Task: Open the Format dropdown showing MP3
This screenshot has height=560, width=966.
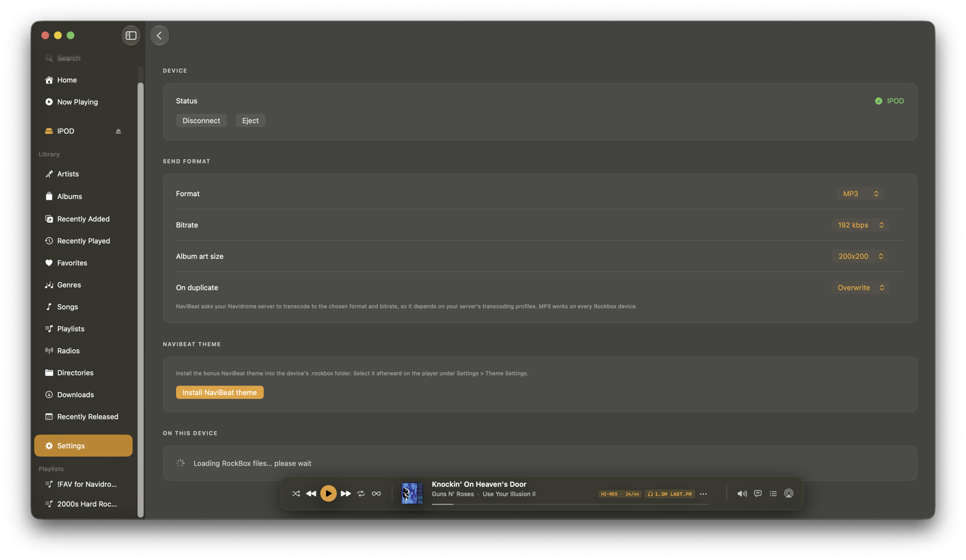Action: tap(860, 194)
